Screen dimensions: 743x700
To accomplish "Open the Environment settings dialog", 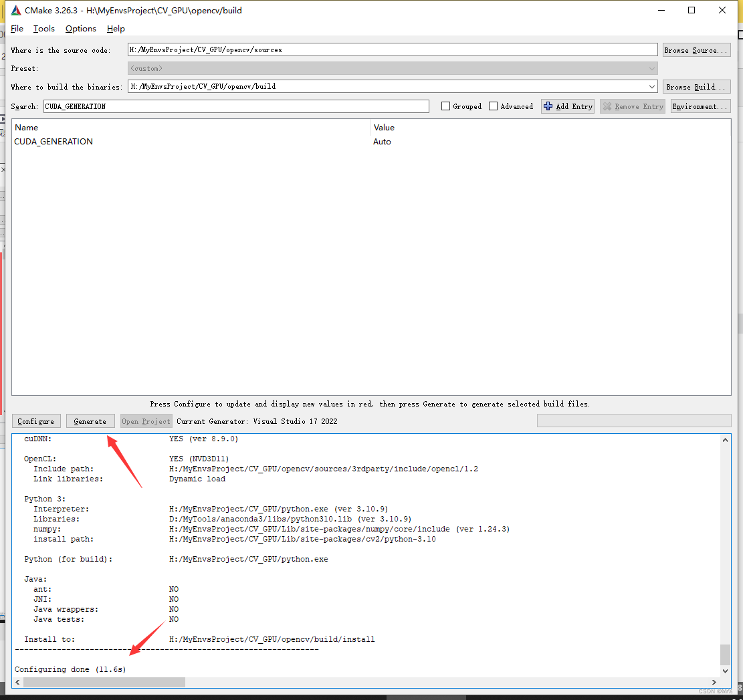I will pos(700,106).
